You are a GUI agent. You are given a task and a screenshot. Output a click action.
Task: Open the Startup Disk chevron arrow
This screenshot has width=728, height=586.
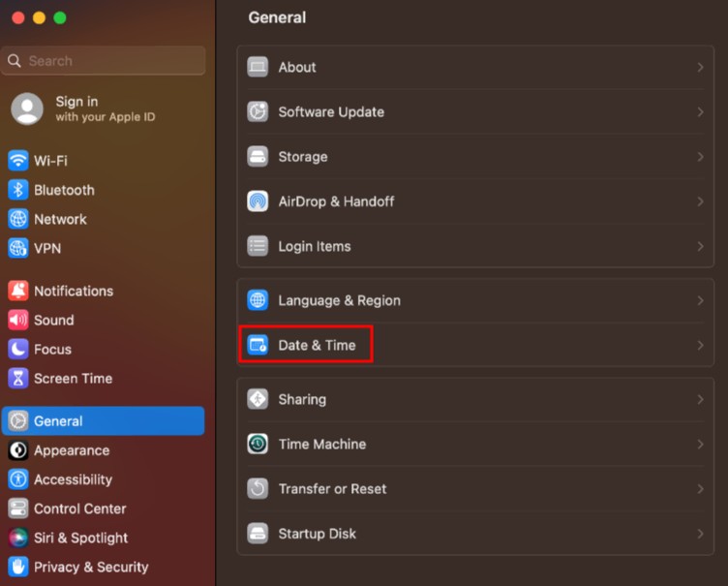700,534
